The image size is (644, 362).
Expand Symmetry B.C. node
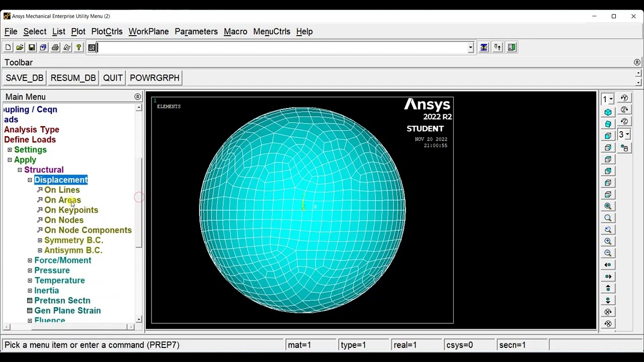pyautogui.click(x=40, y=240)
